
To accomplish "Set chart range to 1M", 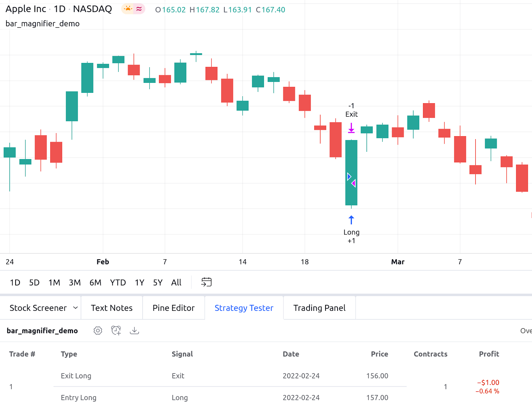I will 54,283.
